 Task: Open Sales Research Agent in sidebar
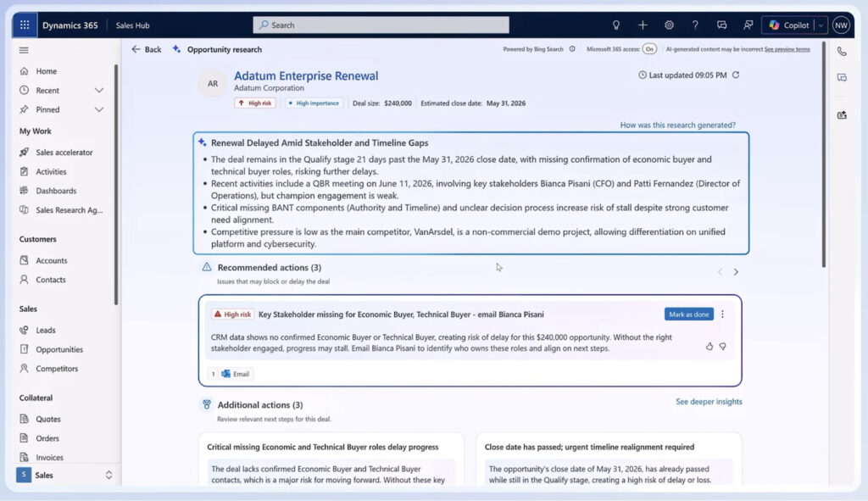tap(70, 210)
